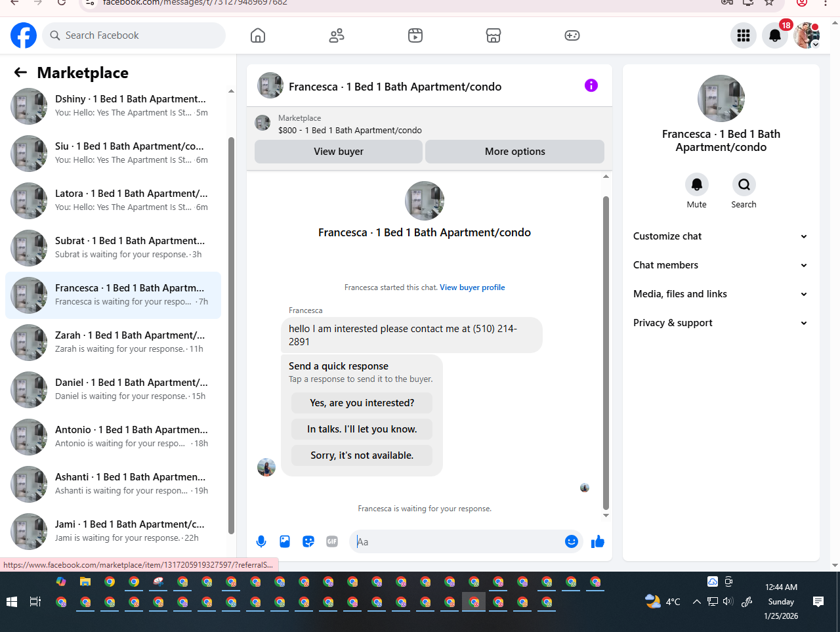
Task: Open Siu conversation in Marketplace list
Action: coord(113,154)
